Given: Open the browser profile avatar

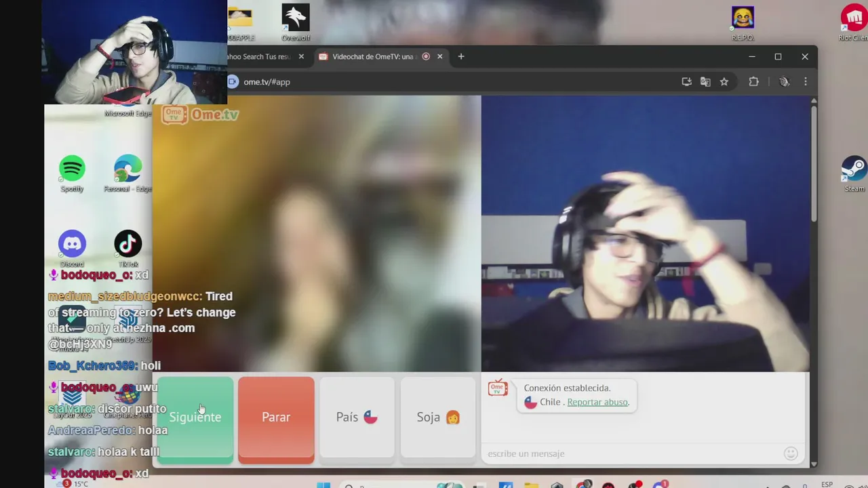Looking at the screenshot, I should coord(784,81).
